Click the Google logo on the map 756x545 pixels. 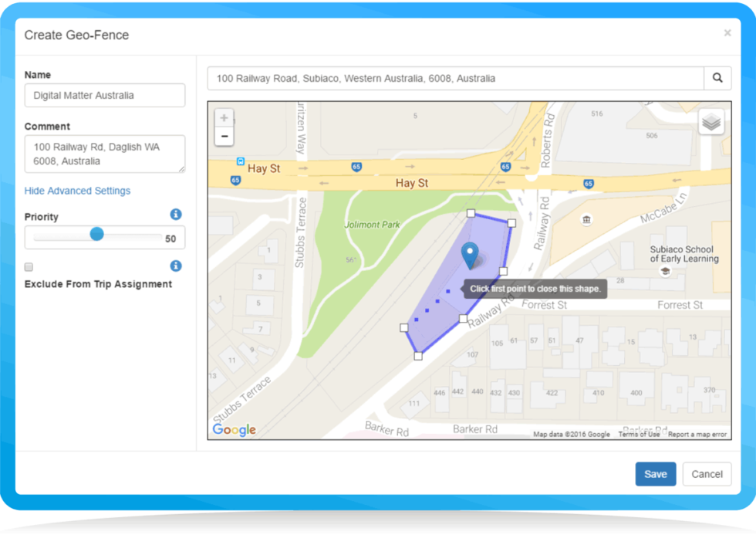pyautogui.click(x=234, y=430)
